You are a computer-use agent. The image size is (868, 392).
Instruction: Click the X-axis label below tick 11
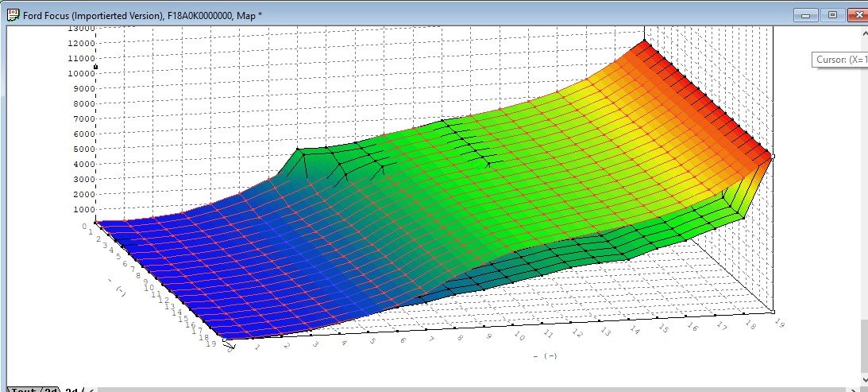click(545, 356)
